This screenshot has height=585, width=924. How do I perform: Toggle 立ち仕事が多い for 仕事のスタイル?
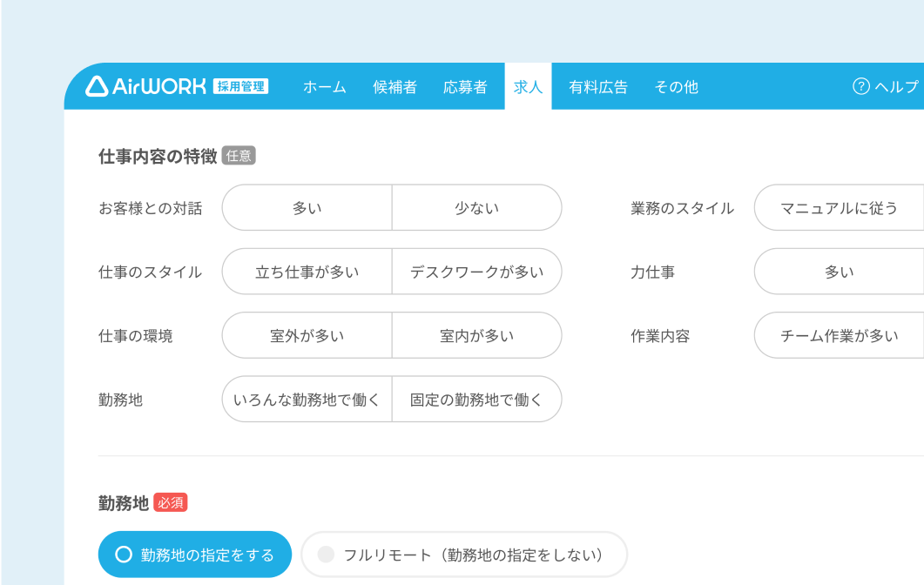pos(307,271)
